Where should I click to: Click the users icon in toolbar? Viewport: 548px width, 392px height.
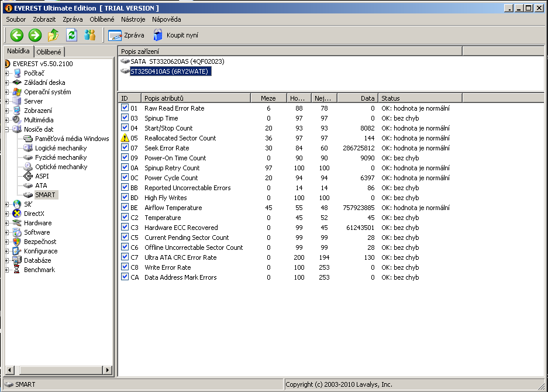click(89, 35)
